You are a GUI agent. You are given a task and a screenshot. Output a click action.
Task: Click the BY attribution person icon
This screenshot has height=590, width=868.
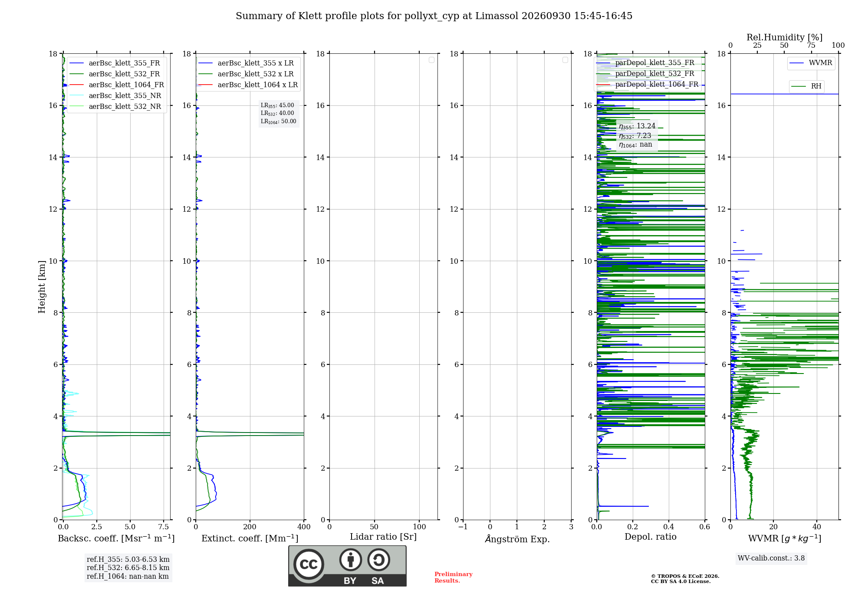(351, 560)
